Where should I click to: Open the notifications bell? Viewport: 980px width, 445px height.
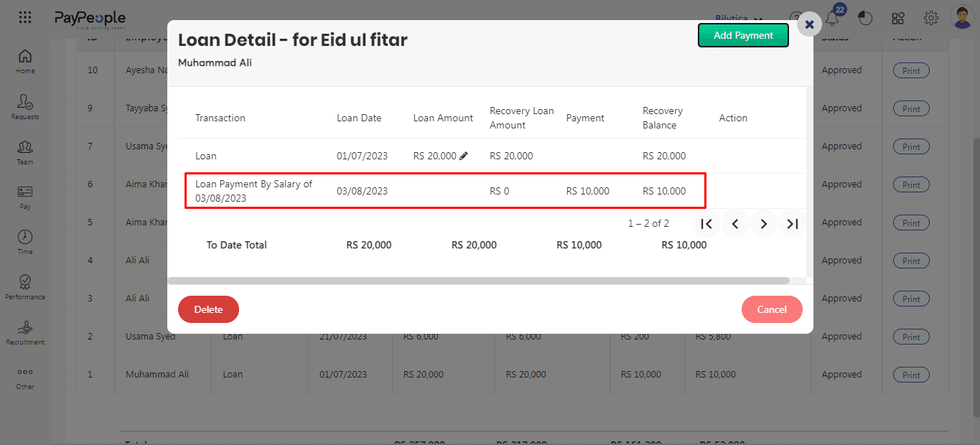[x=833, y=19]
